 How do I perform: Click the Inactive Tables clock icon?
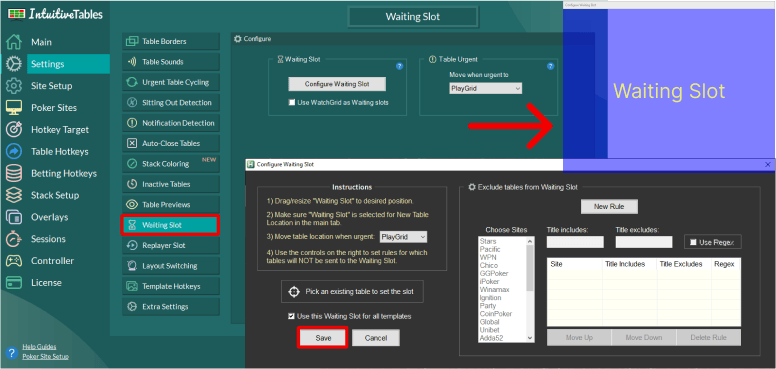[x=132, y=184]
